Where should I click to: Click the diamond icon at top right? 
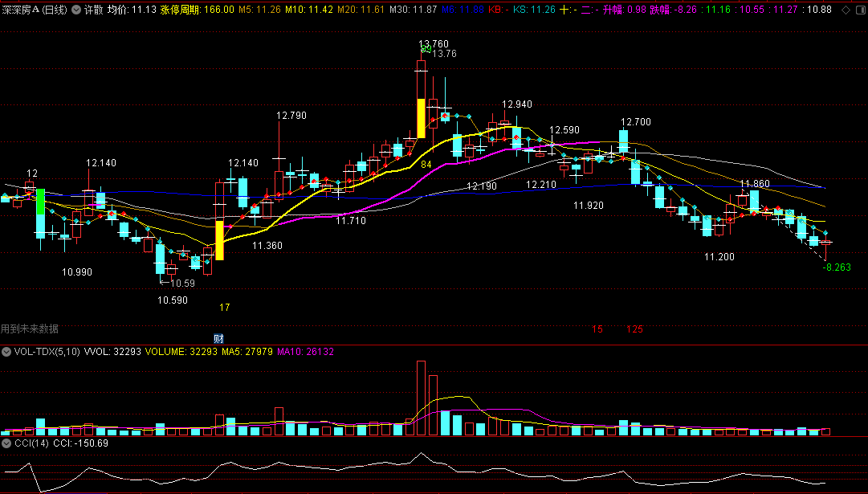coord(846,10)
